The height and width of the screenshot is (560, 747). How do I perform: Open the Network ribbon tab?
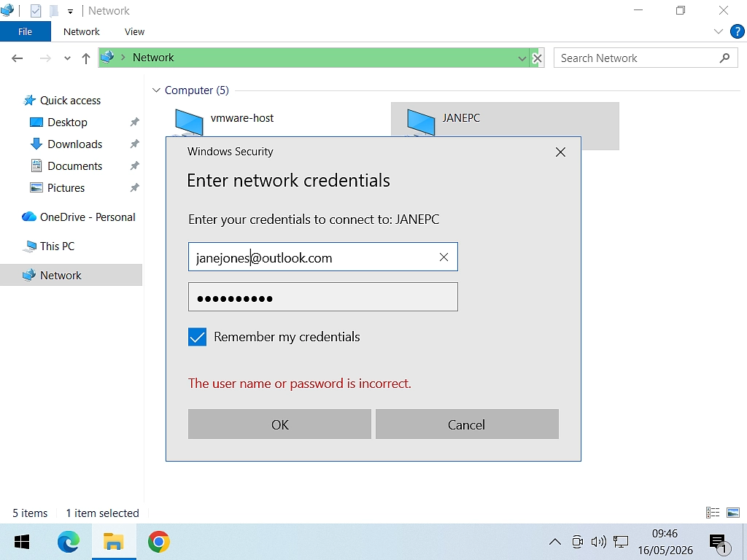point(82,31)
